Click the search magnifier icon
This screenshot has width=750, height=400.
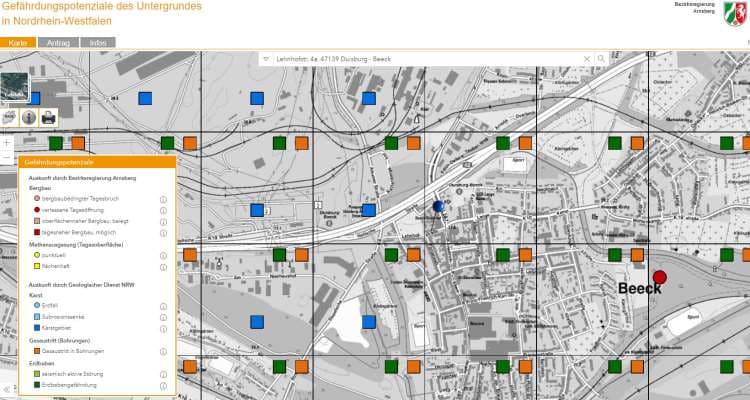click(601, 59)
